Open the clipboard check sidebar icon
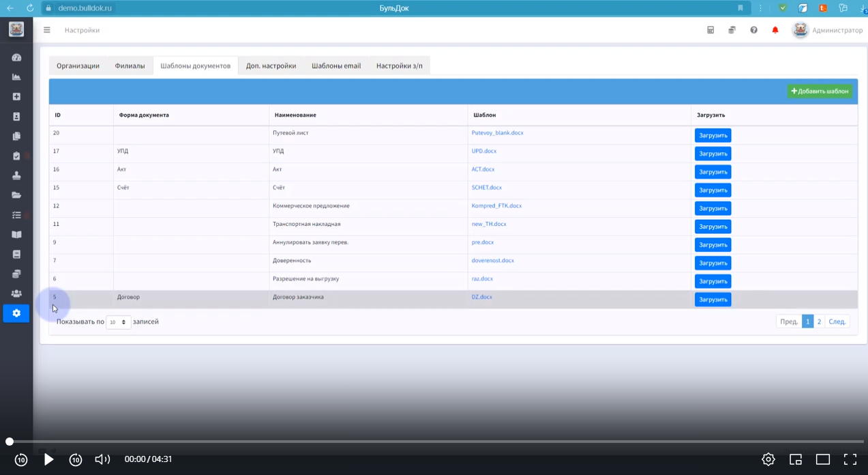The height and width of the screenshot is (475, 868). click(16, 156)
